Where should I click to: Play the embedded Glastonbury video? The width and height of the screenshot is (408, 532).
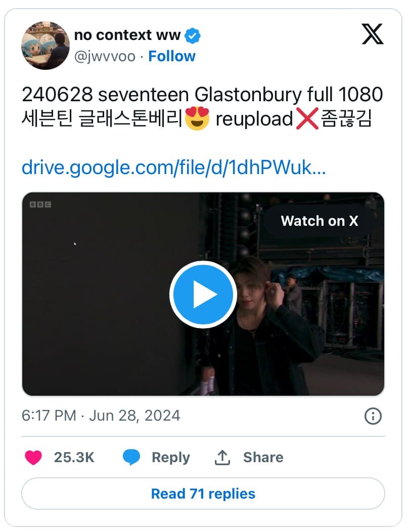pos(203,295)
